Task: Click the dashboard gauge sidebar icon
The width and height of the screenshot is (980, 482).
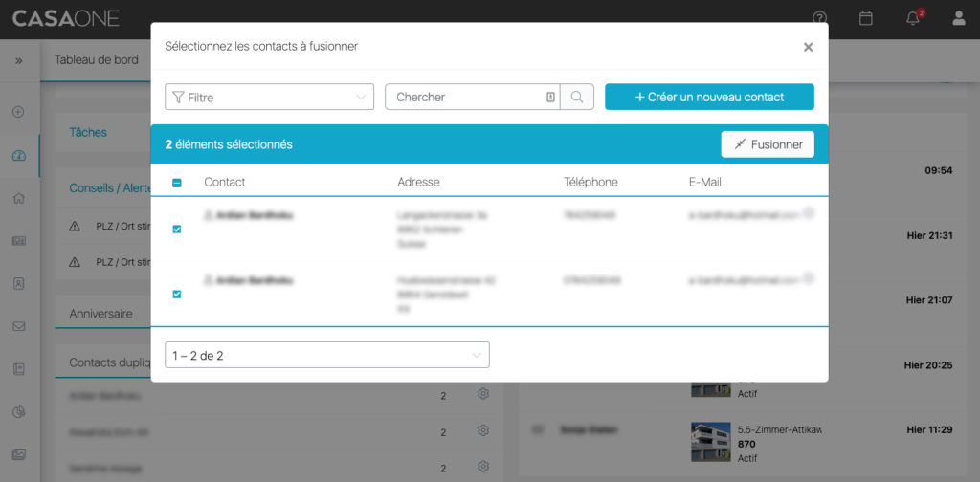Action: [x=18, y=156]
